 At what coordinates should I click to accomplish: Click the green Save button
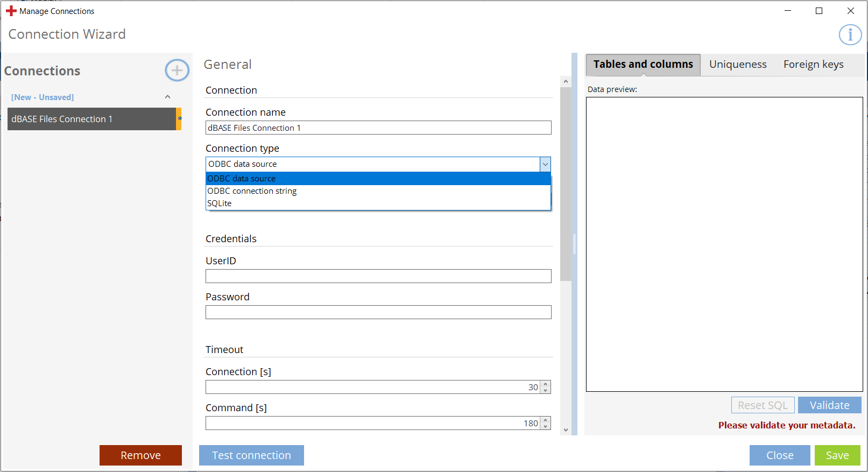[x=837, y=455]
